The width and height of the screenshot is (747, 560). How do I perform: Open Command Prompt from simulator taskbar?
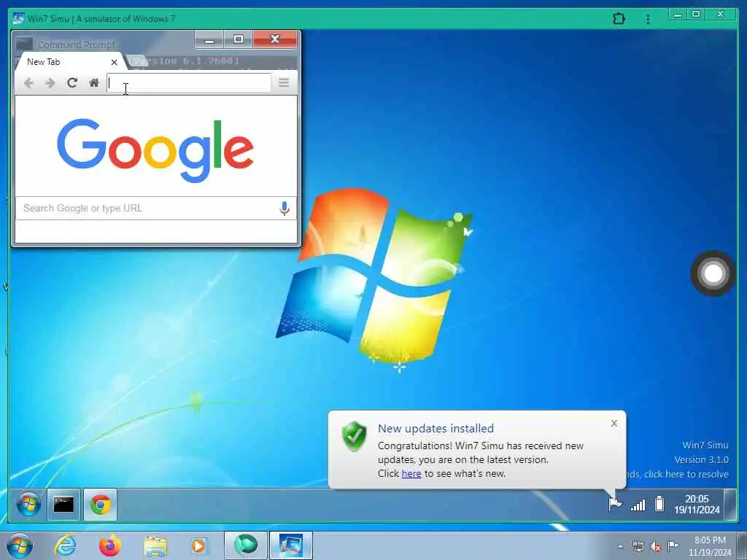point(64,505)
